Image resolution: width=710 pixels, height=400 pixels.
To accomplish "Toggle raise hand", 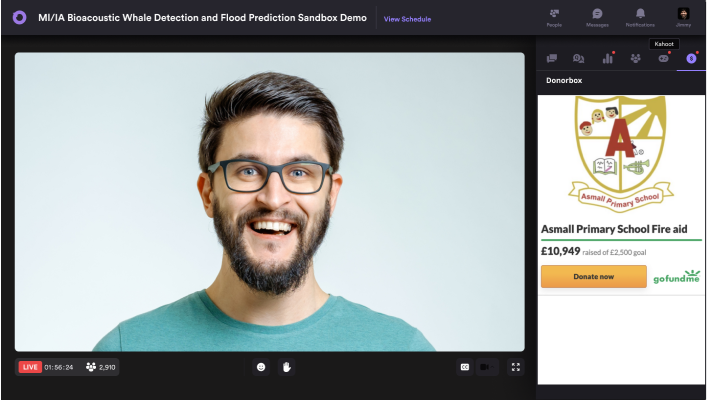I will point(285,367).
